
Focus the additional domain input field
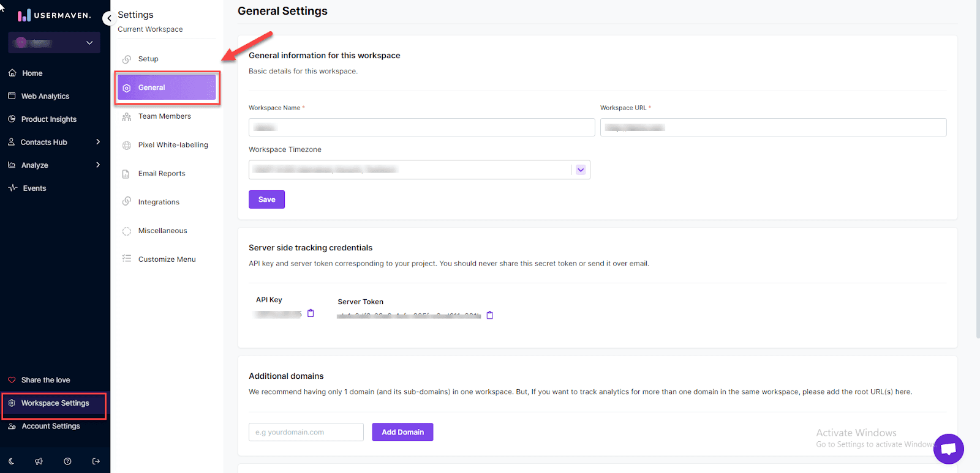point(306,432)
